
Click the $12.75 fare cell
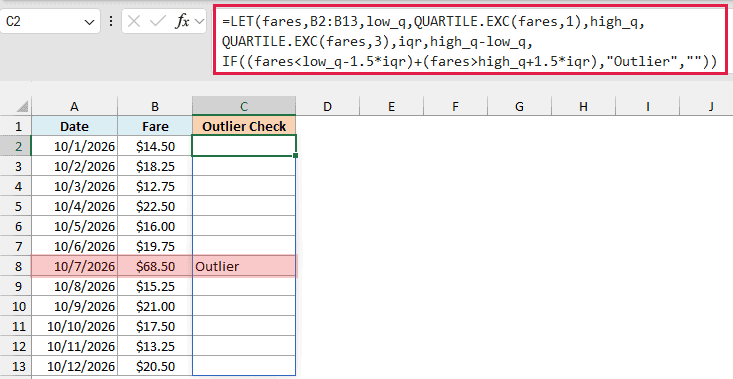click(x=155, y=186)
